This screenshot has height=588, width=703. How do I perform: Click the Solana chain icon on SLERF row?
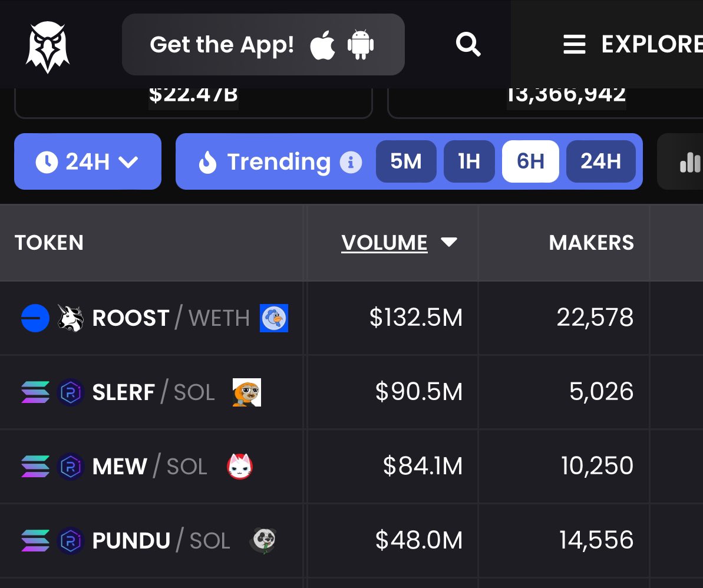[35, 392]
